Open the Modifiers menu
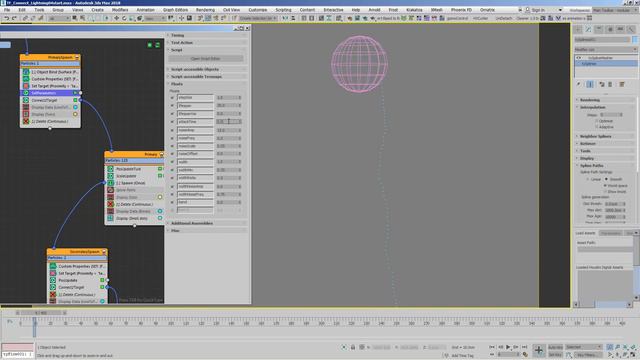Viewport: 640px width, 360px height. 120,10
